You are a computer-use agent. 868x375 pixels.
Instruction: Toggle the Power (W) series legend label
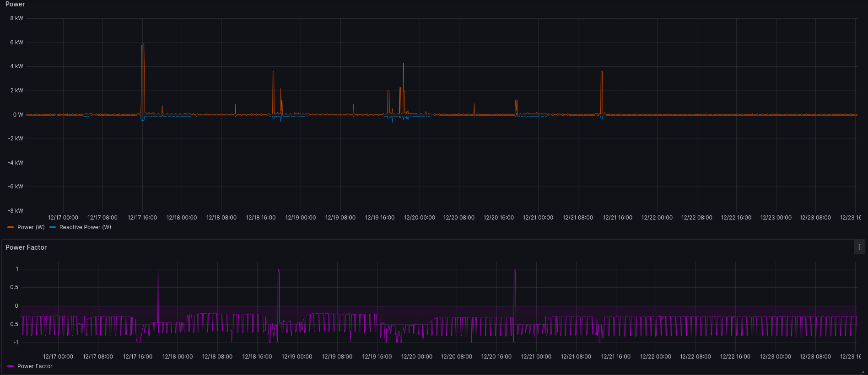pos(31,227)
